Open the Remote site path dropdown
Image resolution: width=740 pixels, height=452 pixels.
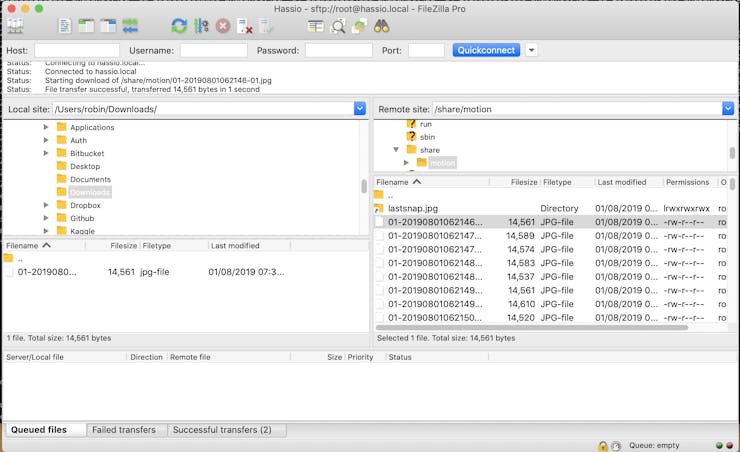point(728,109)
